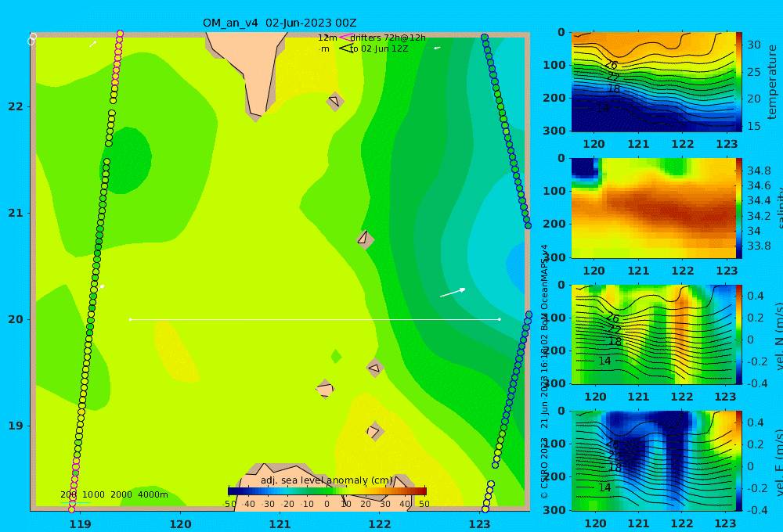Screen dimensions: 783x532
Task: Open the temperature depth section plot
Action: pyautogui.click(x=653, y=82)
